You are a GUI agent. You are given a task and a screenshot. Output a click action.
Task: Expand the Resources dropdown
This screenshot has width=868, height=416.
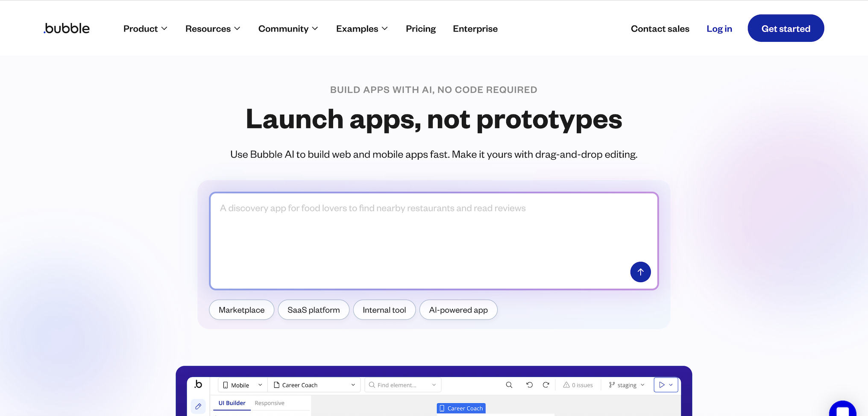(x=213, y=29)
